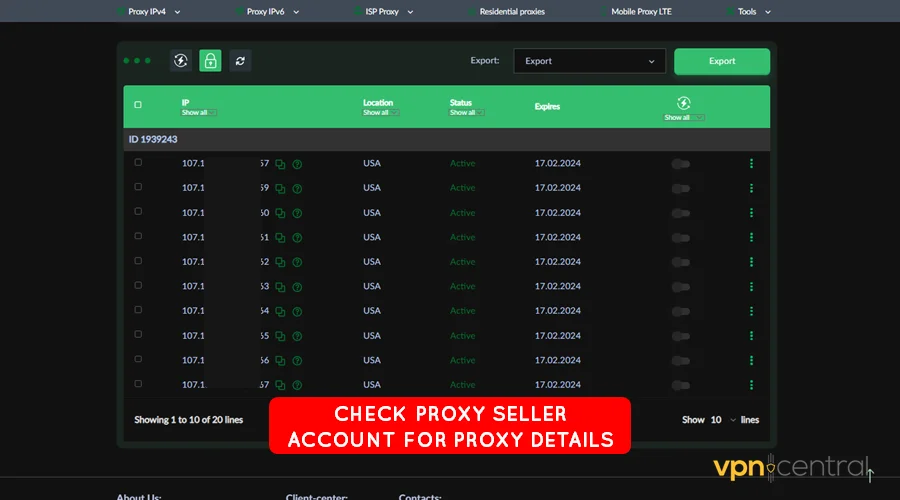
Task: Click the refresh arrows toolbar icon
Action: tap(240, 60)
